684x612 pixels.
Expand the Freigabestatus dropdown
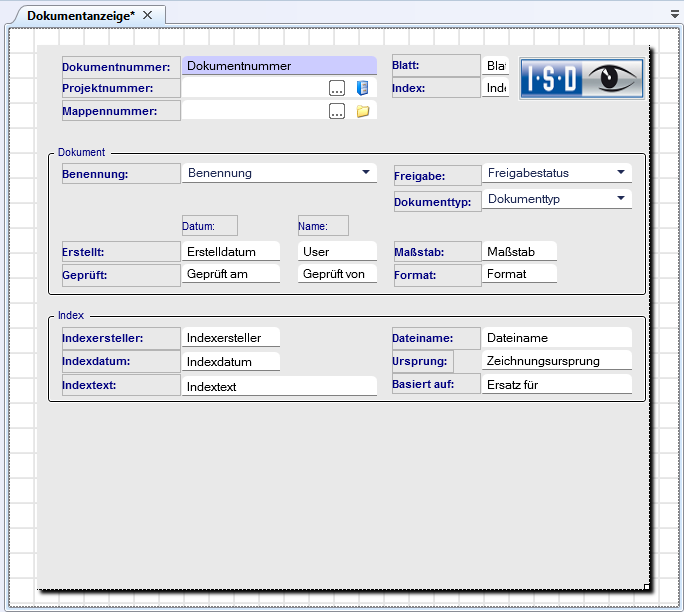coord(621,172)
